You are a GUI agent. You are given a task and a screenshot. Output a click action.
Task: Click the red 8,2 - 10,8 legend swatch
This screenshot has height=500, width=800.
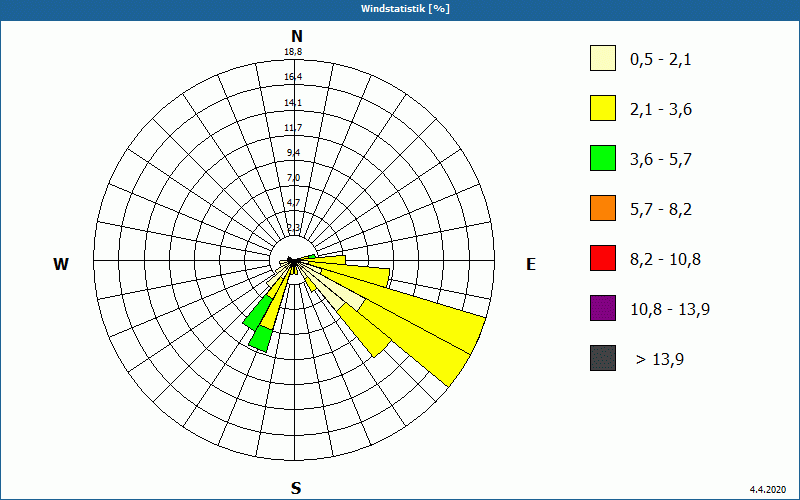[x=603, y=258]
